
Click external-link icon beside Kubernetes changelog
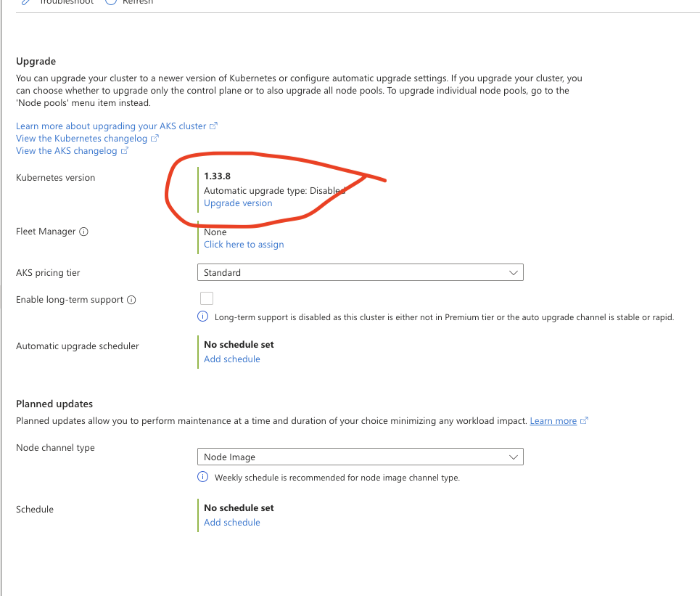pos(155,139)
